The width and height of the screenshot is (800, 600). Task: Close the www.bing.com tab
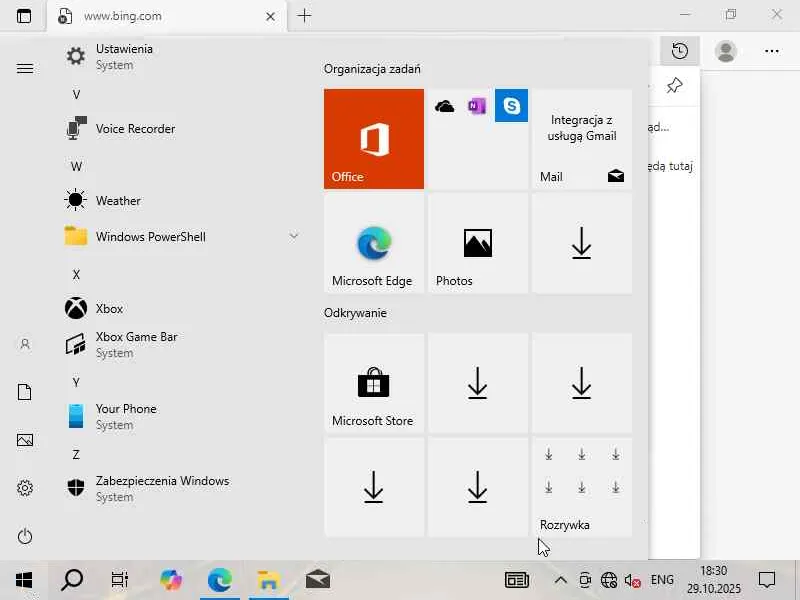pyautogui.click(x=270, y=16)
